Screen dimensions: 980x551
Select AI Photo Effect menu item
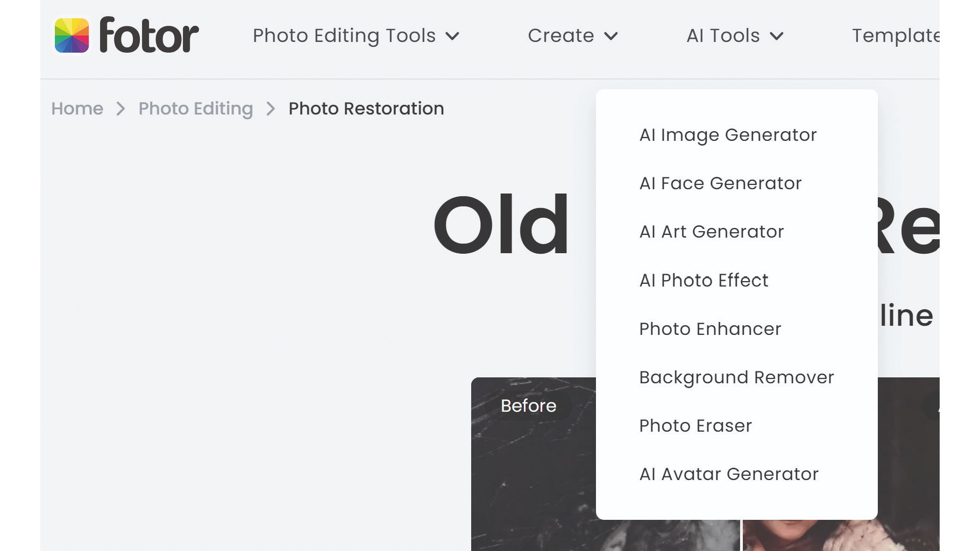[704, 280]
